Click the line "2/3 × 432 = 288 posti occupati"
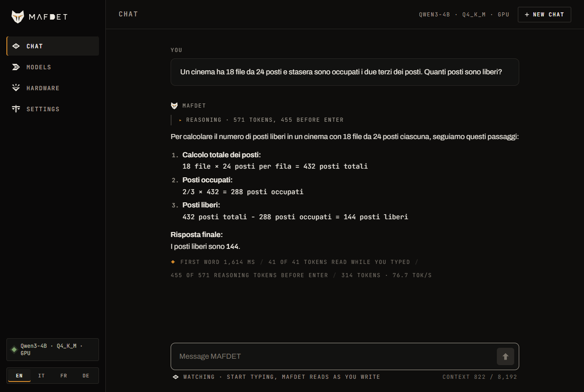 coord(243,192)
